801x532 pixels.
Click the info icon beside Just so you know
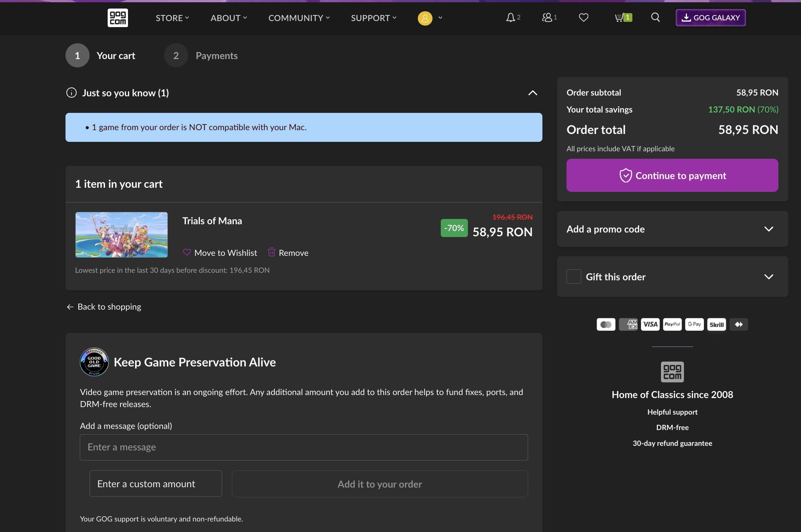[72, 93]
